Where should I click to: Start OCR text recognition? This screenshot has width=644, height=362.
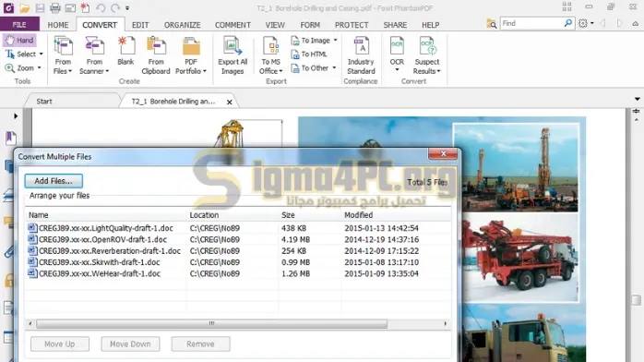pyautogui.click(x=397, y=54)
